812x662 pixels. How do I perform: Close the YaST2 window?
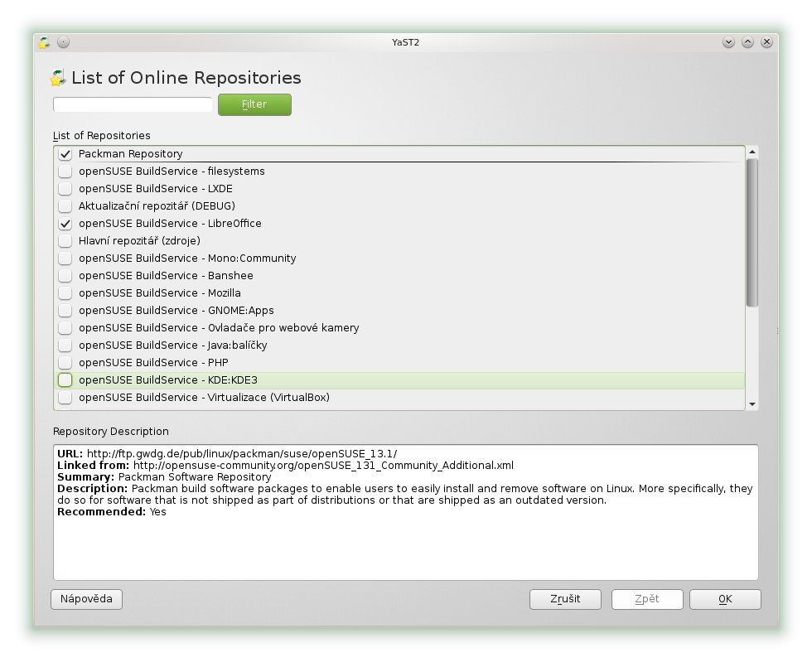(x=767, y=42)
